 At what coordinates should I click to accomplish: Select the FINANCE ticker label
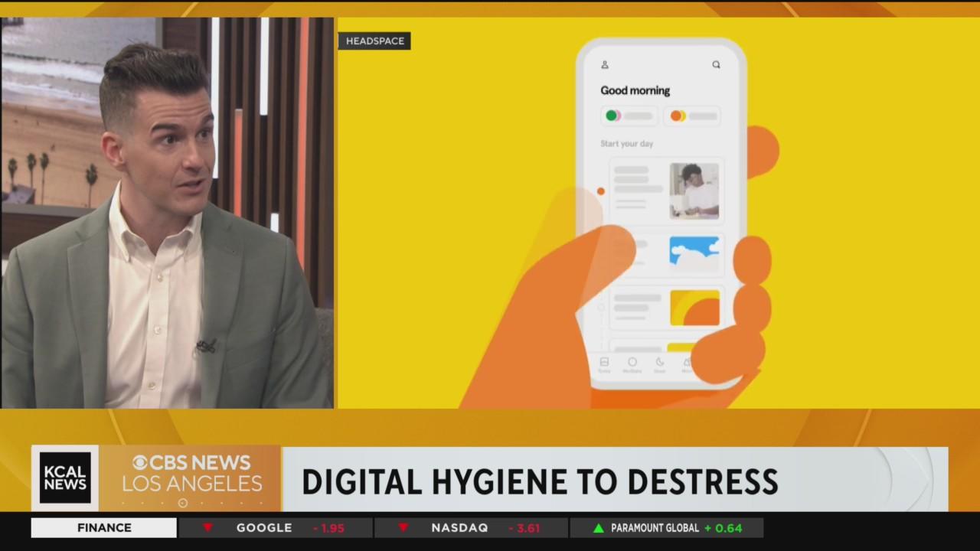point(104,528)
